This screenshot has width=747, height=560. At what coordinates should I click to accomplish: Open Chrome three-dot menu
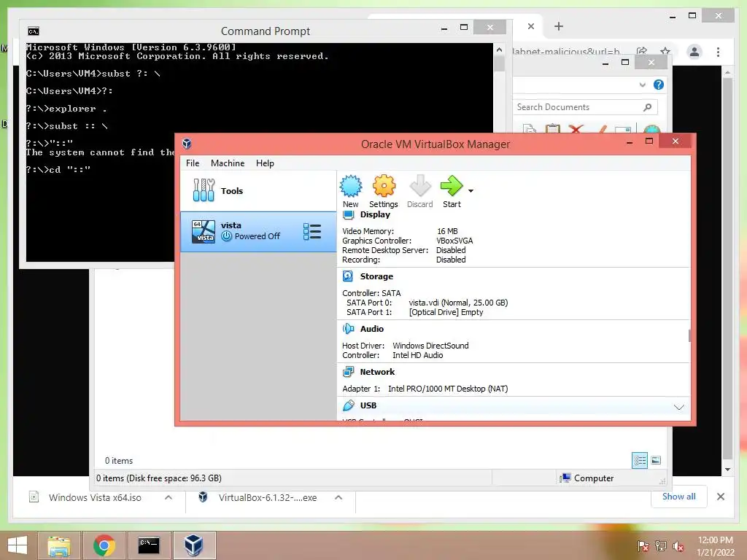(718, 52)
